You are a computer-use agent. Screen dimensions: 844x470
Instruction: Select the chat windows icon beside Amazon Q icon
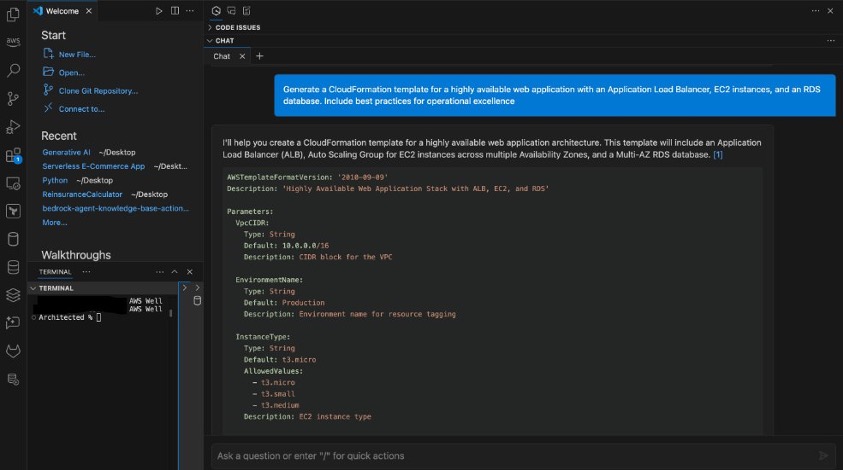(231, 11)
